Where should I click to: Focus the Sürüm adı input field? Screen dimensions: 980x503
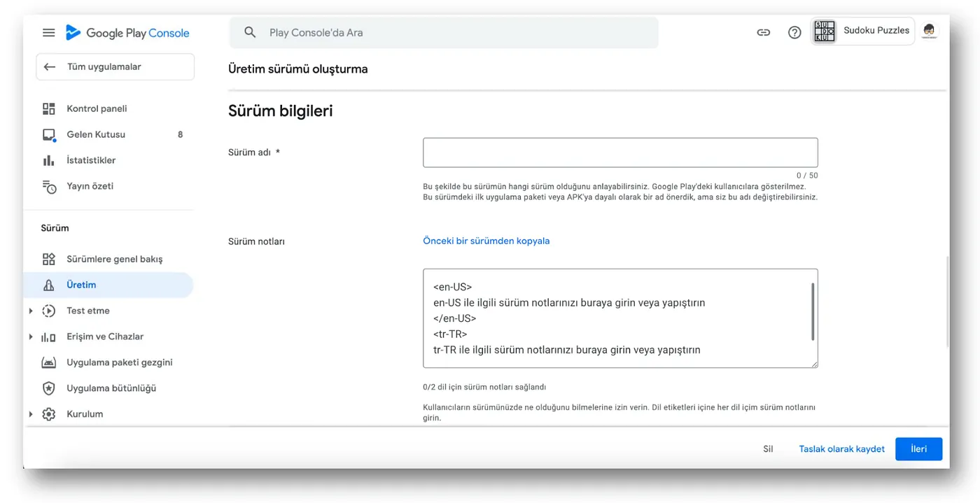click(x=619, y=153)
